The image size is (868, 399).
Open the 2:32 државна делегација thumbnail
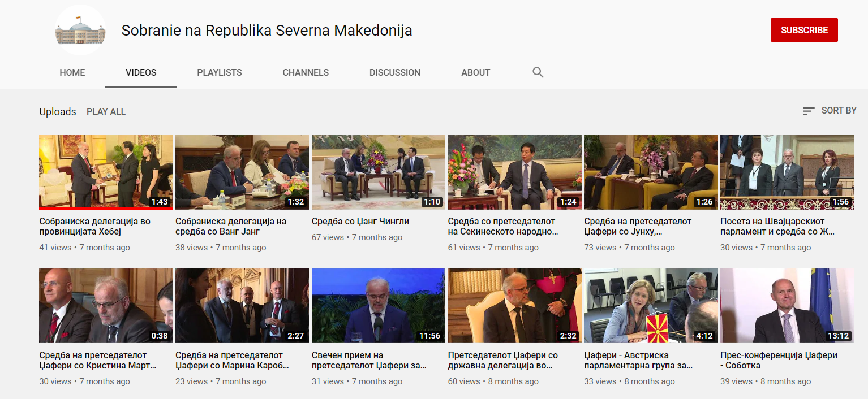(515, 306)
